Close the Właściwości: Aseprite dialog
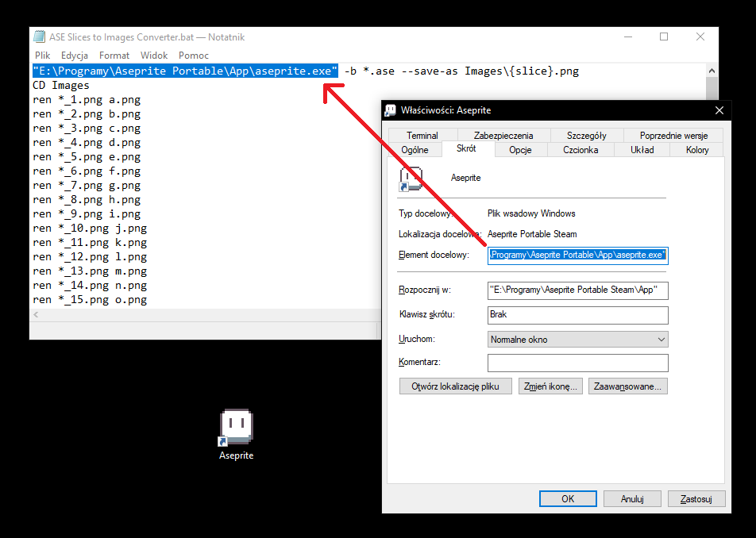Viewport: 756px width, 538px height. click(719, 110)
